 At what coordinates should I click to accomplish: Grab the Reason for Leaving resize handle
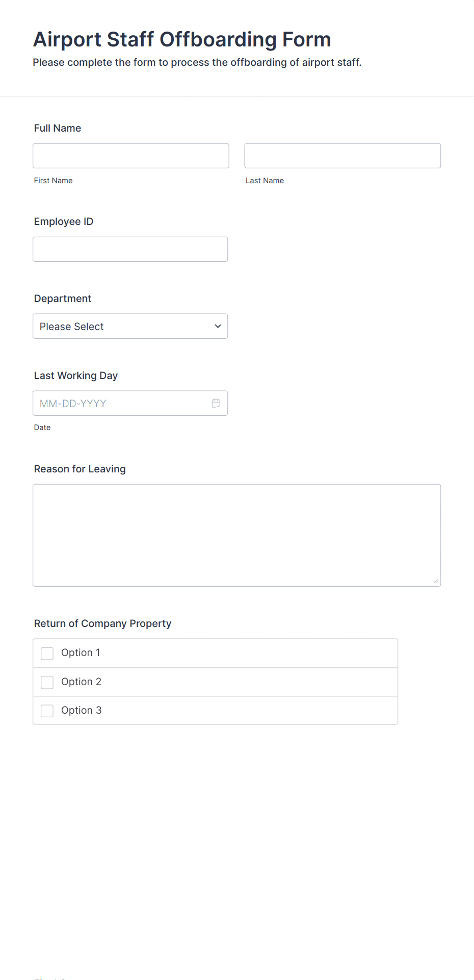point(435,581)
